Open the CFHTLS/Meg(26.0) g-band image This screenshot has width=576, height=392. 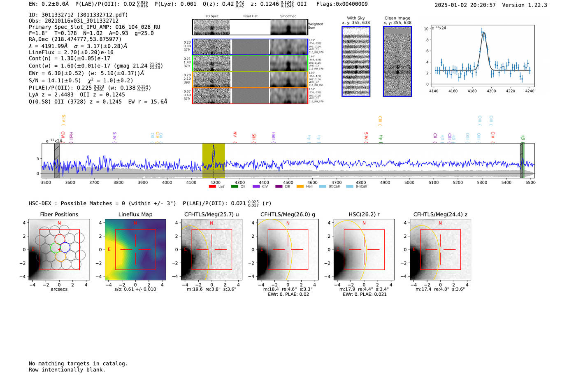tap(288, 250)
